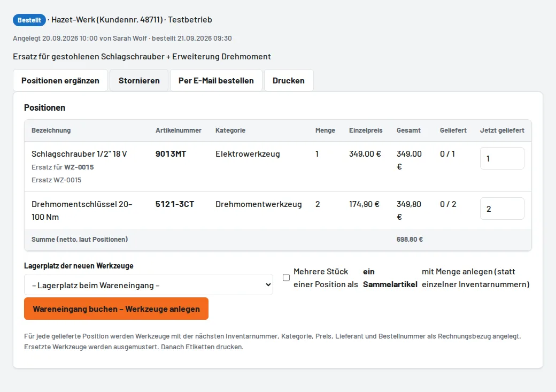Book goods receipt with Wareneingang buchen
Screen dimensions: 556x392
[x=117, y=309]
